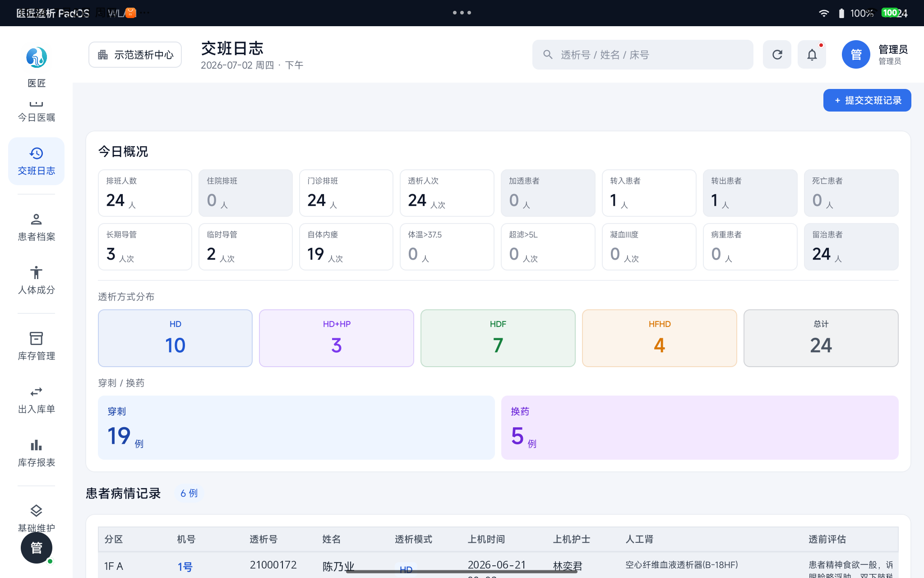Viewport: 924px width, 578px height.
Task: Click the 管理员 username label
Action: 893,49
